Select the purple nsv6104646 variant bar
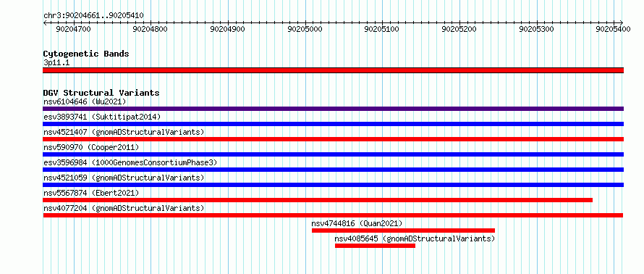The image size is (644, 274). 333,109
